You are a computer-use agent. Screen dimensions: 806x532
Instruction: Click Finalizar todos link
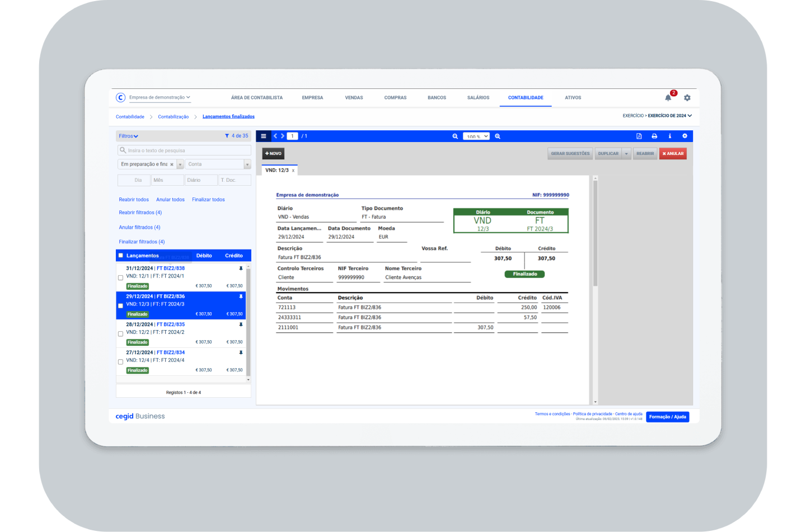208,200
